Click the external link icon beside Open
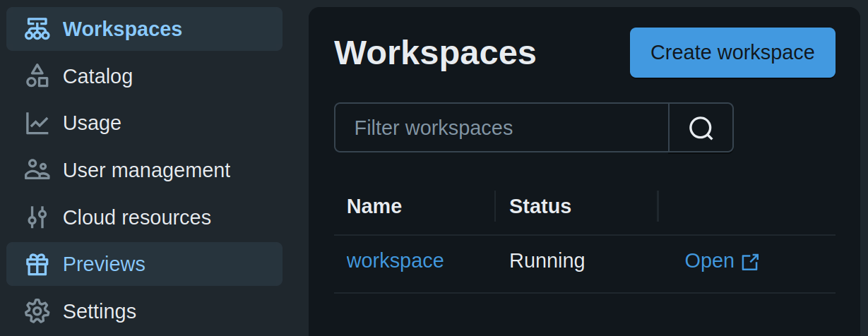Image resolution: width=868 pixels, height=336 pixels. click(750, 262)
